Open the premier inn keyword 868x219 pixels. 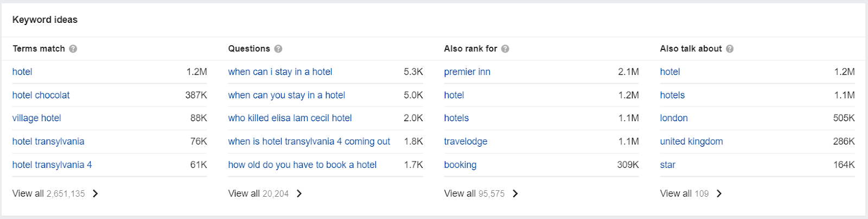click(467, 72)
